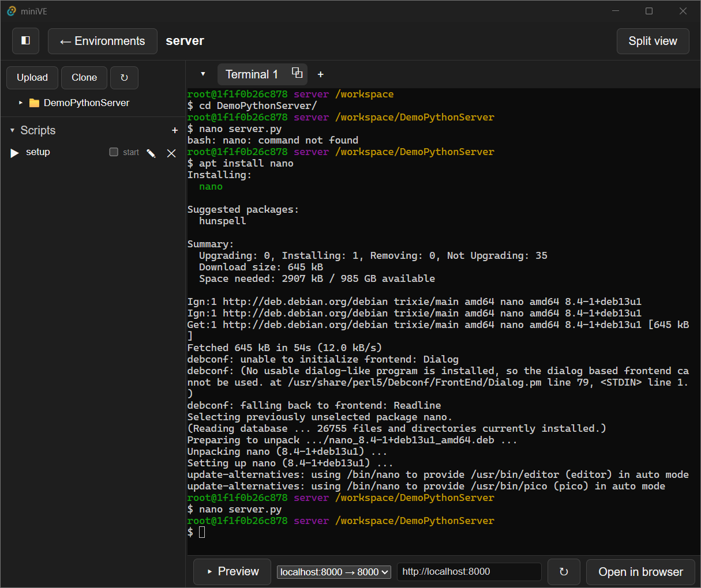Focus the preview URL field

click(469, 572)
